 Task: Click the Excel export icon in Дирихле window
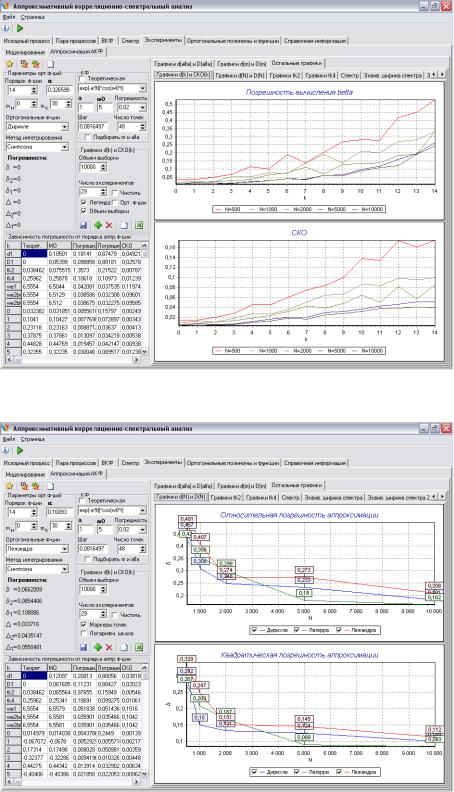(139, 225)
